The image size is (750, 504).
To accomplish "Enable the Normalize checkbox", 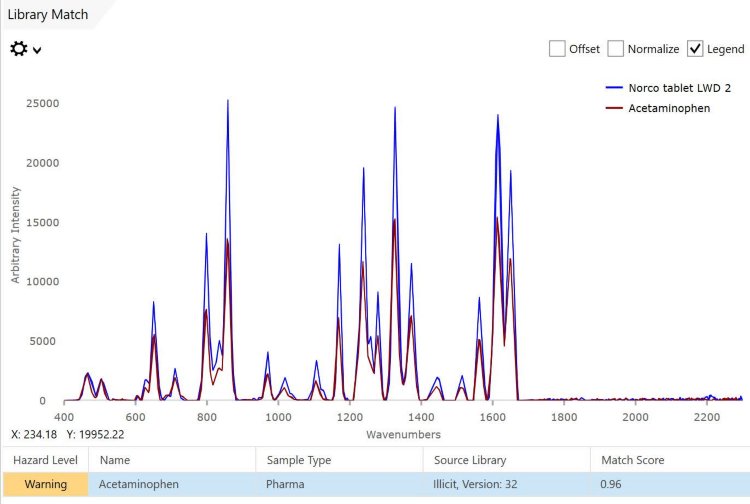I will [615, 49].
